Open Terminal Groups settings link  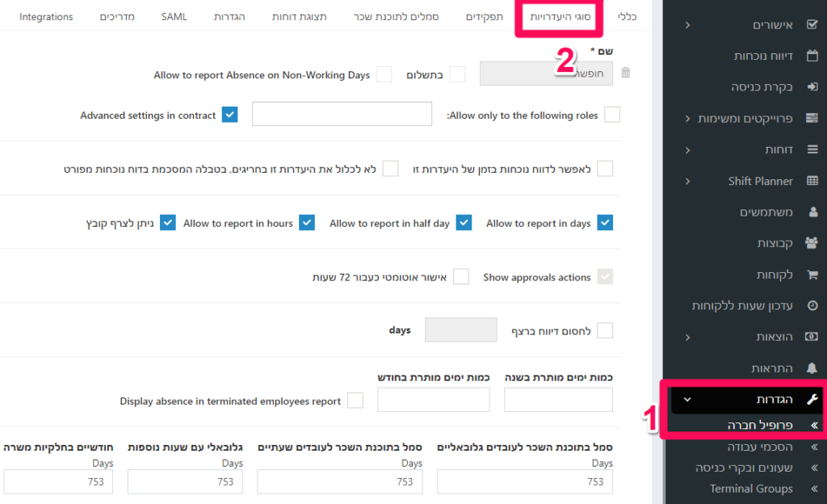tap(751, 489)
